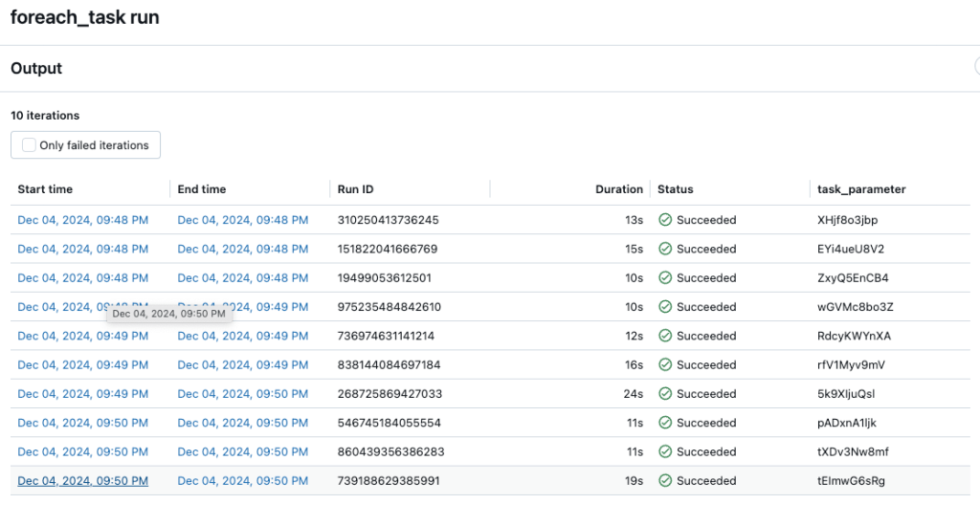Open the end time link for run 151822041666769
Image resolution: width=980 pixels, height=526 pixels.
click(243, 249)
